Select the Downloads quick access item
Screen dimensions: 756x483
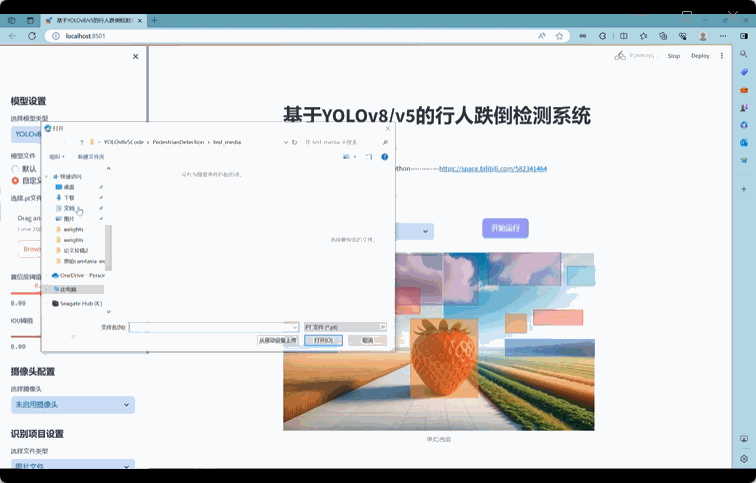(69, 198)
